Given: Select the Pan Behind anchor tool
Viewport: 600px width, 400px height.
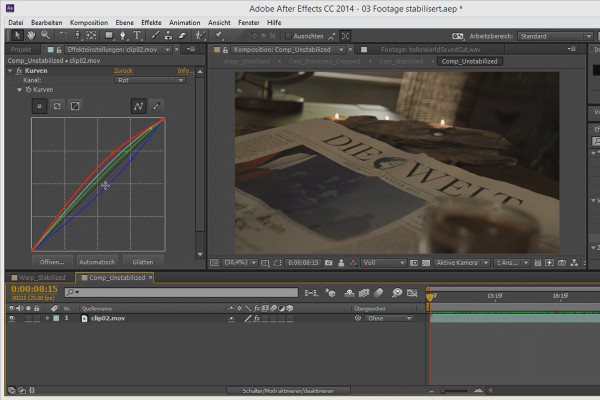Looking at the screenshot, I should coord(91,36).
